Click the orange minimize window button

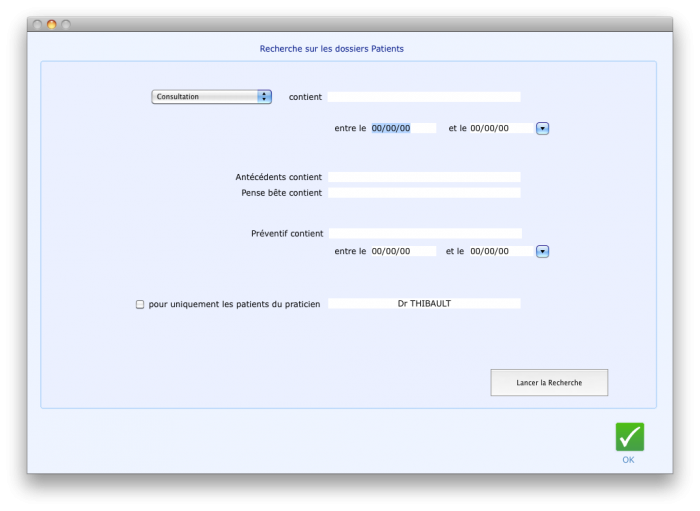(x=52, y=24)
